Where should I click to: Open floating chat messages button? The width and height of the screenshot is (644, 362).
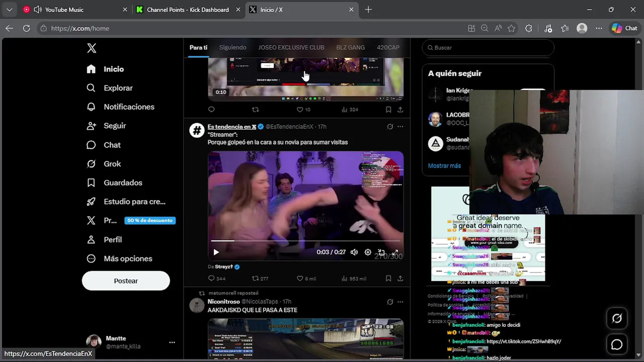point(617,344)
